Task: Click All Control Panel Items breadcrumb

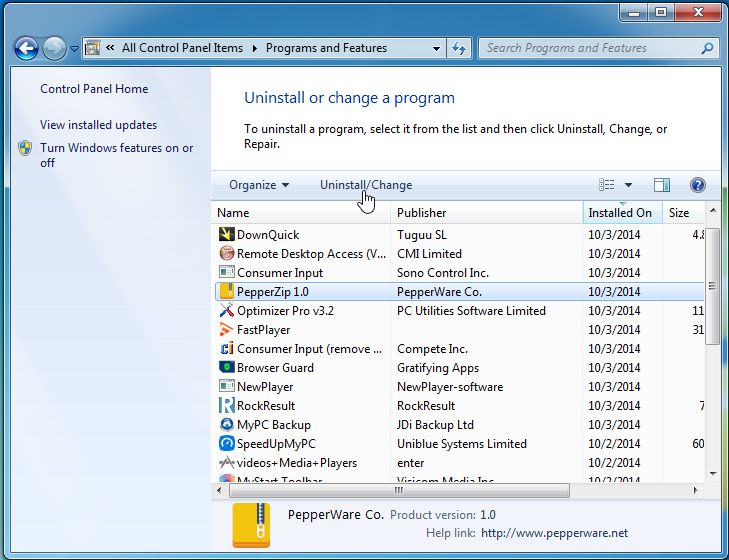Action: pos(182,48)
